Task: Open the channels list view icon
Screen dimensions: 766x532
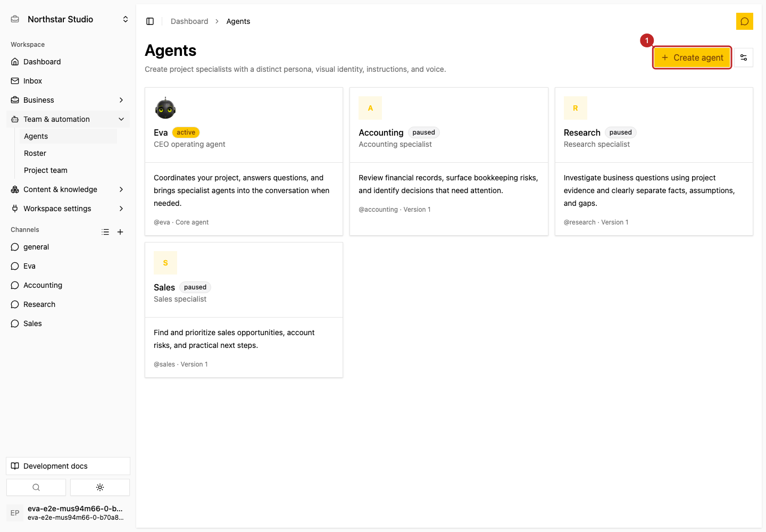Action: pyautogui.click(x=105, y=232)
